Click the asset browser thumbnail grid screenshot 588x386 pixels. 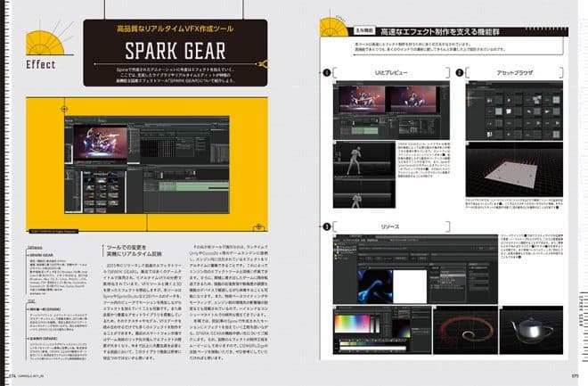pyautogui.click(x=515, y=111)
